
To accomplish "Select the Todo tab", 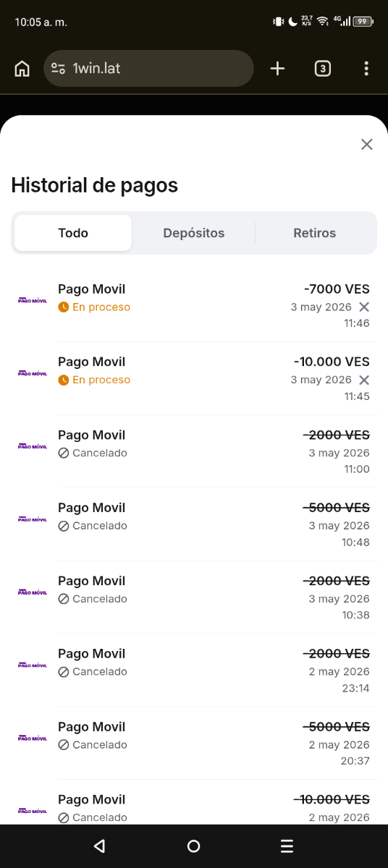I will 73,233.
